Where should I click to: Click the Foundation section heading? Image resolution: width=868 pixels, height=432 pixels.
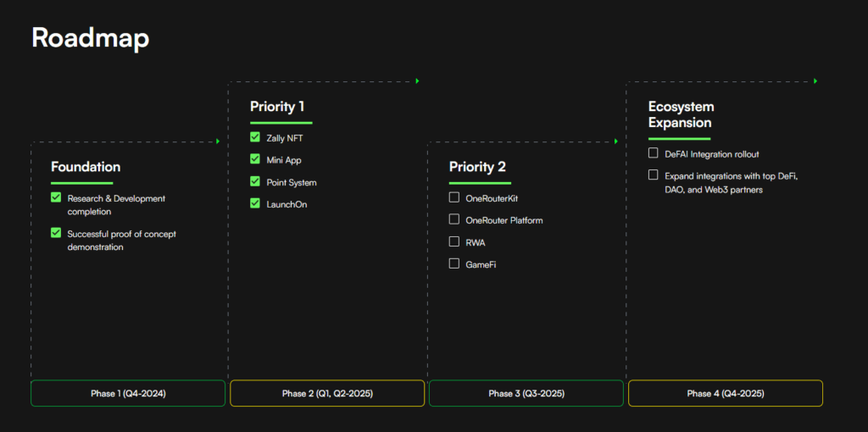(86, 167)
